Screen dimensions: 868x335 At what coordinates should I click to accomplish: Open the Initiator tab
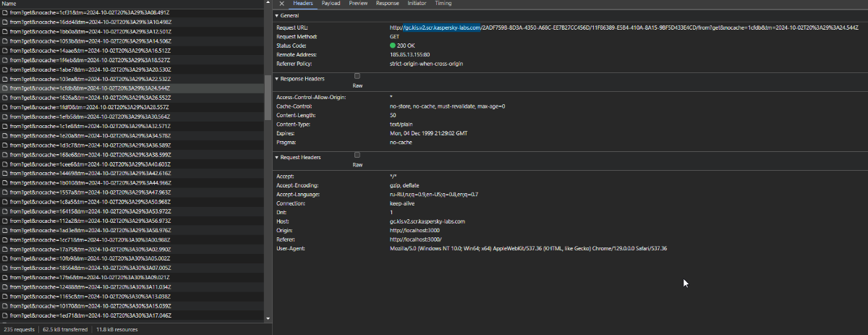(x=417, y=4)
